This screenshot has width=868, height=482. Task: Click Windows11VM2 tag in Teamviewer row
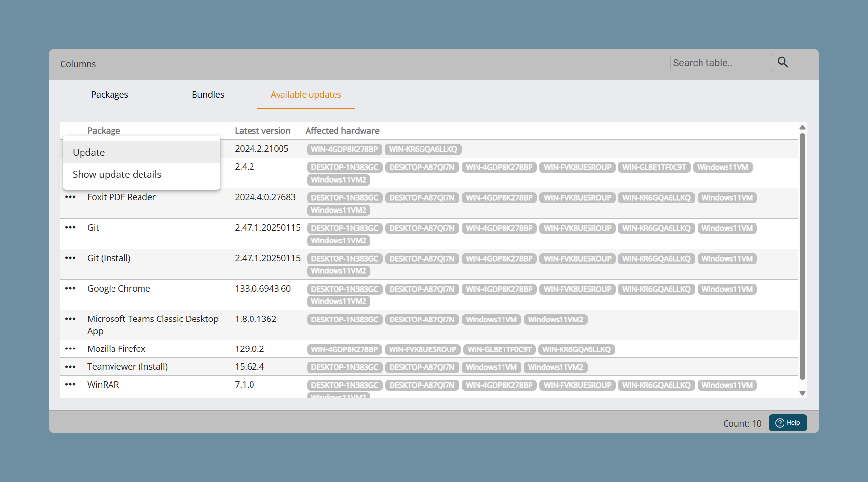coord(556,367)
